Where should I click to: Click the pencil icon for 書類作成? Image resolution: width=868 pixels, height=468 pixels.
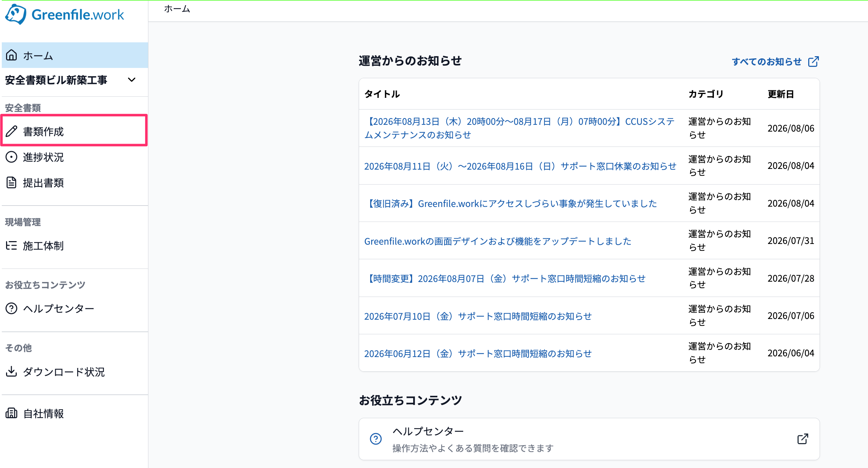tap(11, 131)
